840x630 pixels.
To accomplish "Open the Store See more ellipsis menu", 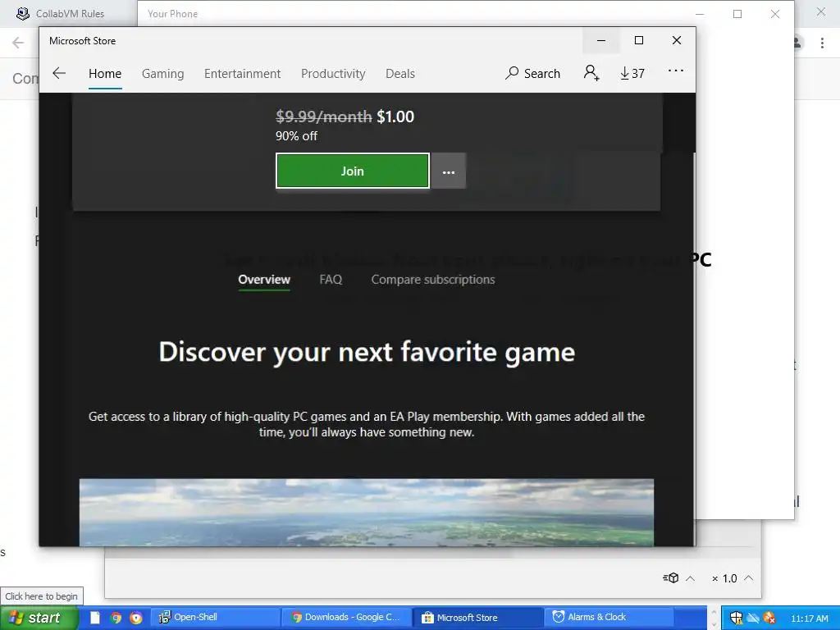I will pos(676,71).
